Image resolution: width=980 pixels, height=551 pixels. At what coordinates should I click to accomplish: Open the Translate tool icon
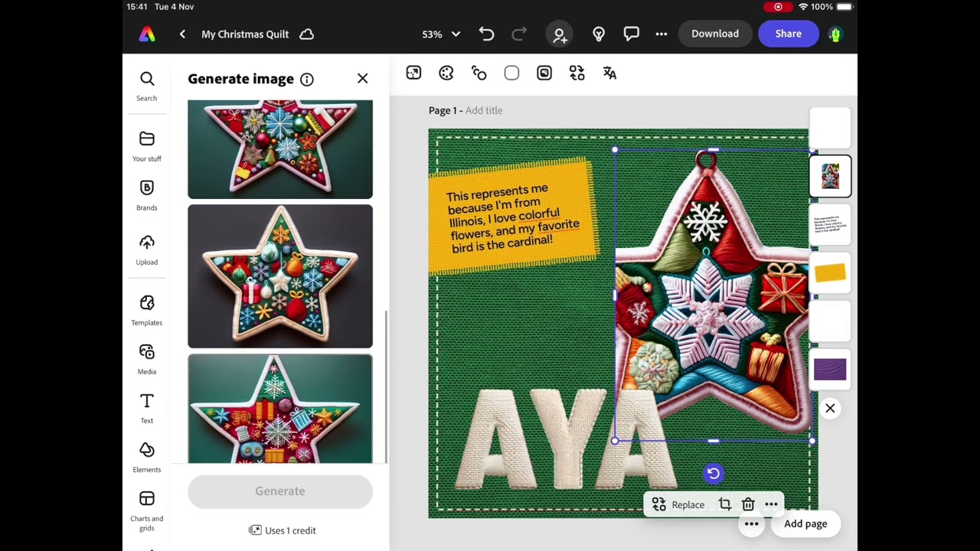click(609, 73)
